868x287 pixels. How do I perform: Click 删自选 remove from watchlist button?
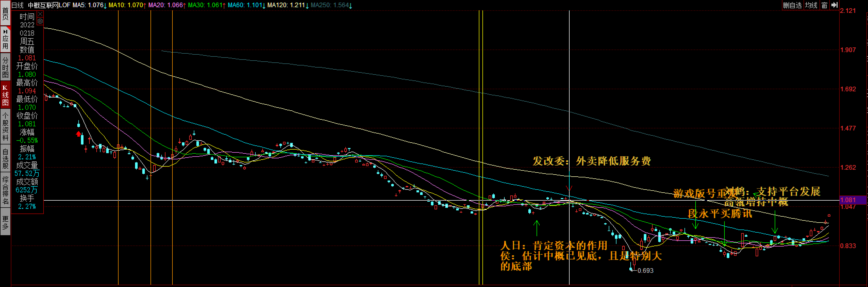tap(792, 5)
